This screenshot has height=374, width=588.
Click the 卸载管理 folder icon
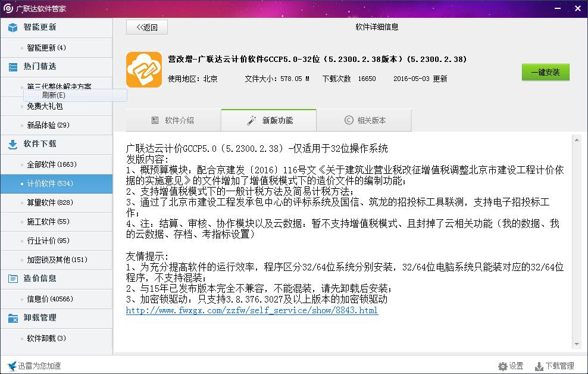click(x=12, y=318)
